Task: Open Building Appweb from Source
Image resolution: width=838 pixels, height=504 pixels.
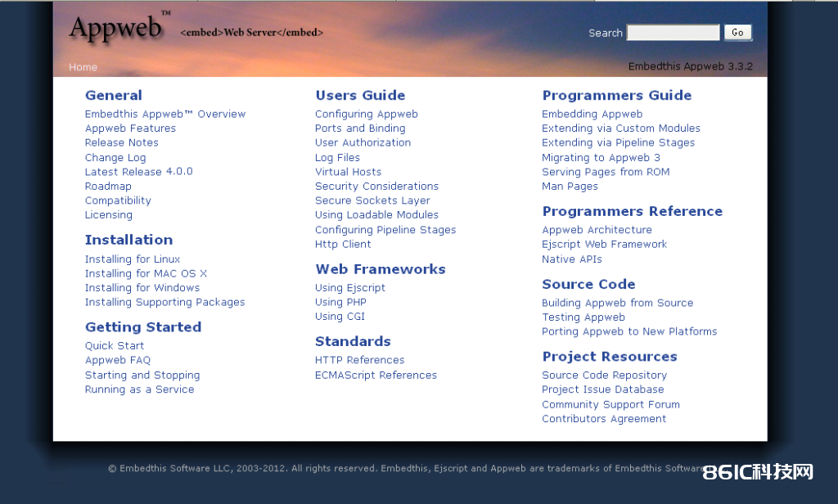Action: pyautogui.click(x=617, y=303)
